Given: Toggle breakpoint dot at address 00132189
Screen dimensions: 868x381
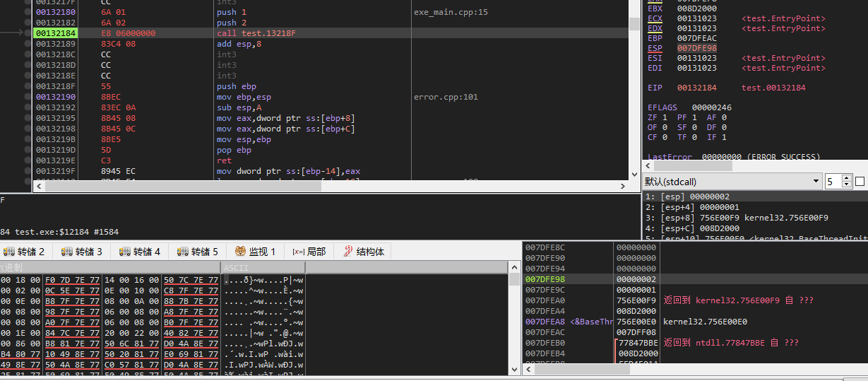Looking at the screenshot, I should pyautogui.click(x=28, y=44).
